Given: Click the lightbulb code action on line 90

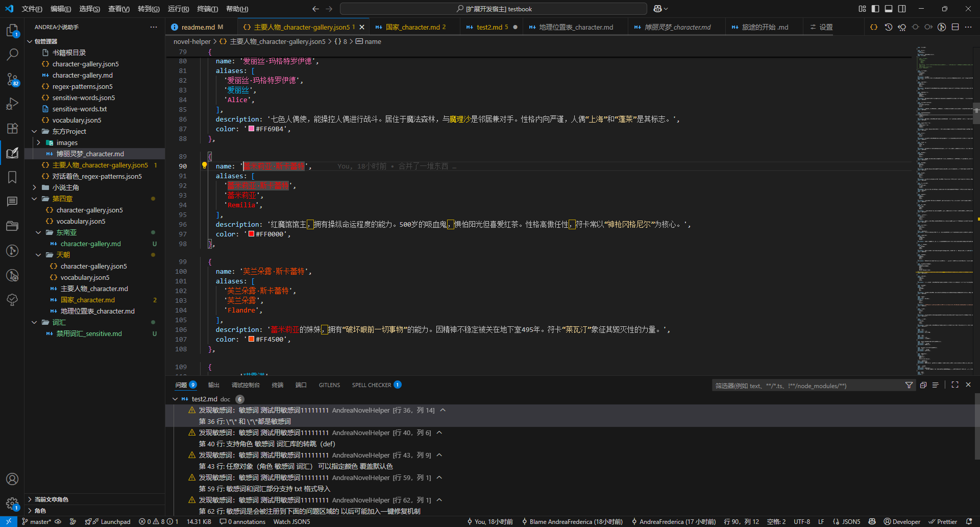Looking at the screenshot, I should click(x=204, y=165).
